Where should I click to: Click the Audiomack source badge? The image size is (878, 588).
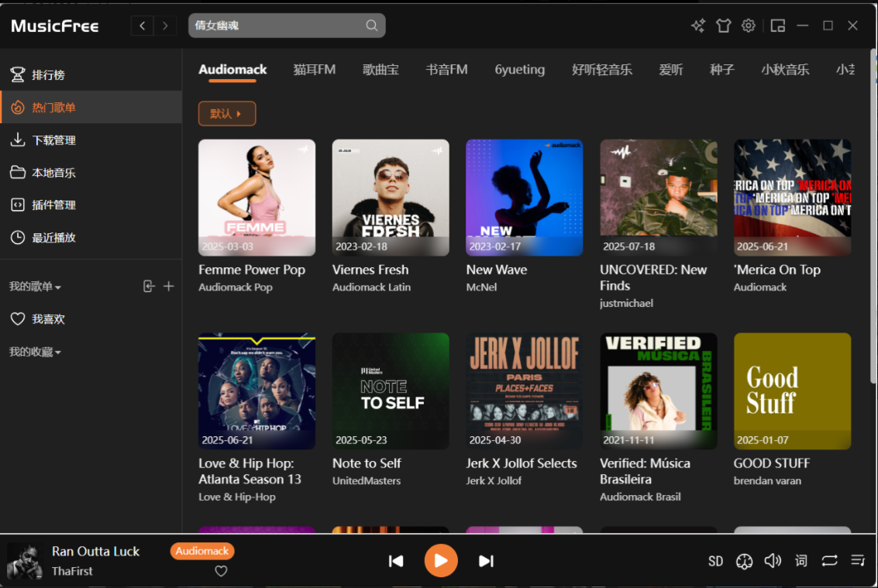[202, 551]
